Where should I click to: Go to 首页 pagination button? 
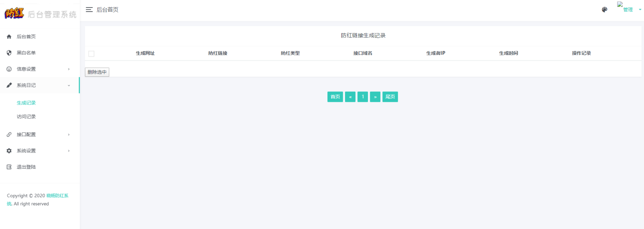pos(335,97)
